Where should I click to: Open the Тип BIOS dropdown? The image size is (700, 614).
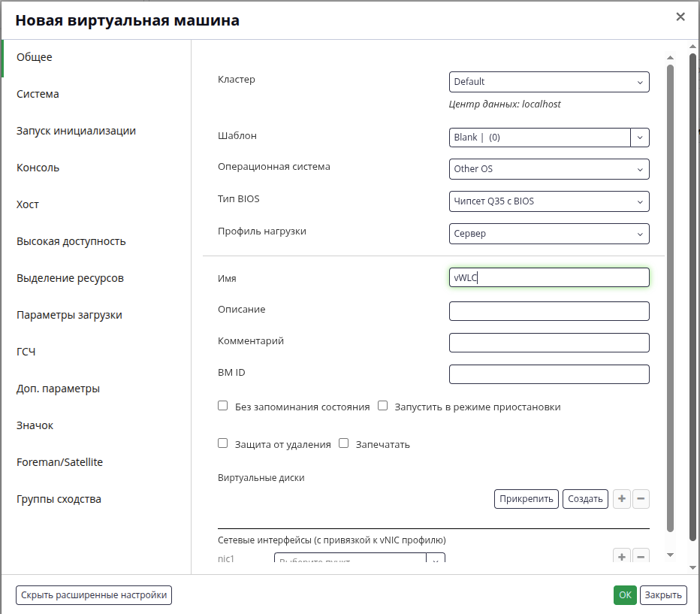pos(549,201)
